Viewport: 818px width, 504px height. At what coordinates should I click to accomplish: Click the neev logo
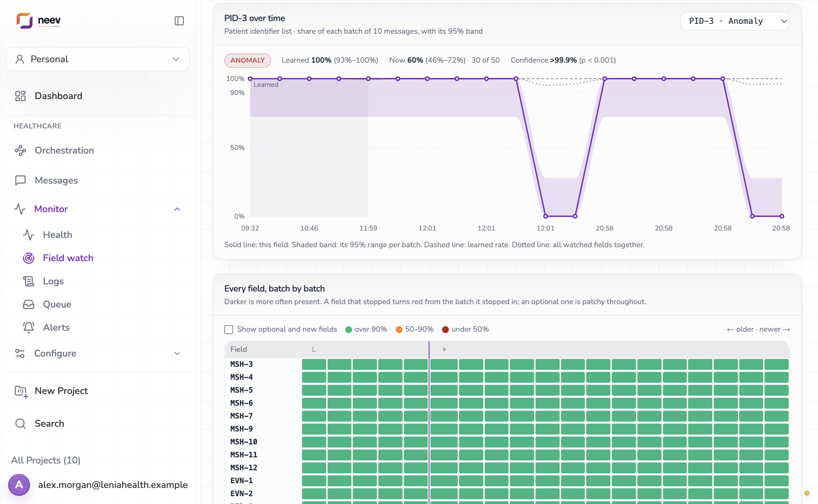(39, 21)
